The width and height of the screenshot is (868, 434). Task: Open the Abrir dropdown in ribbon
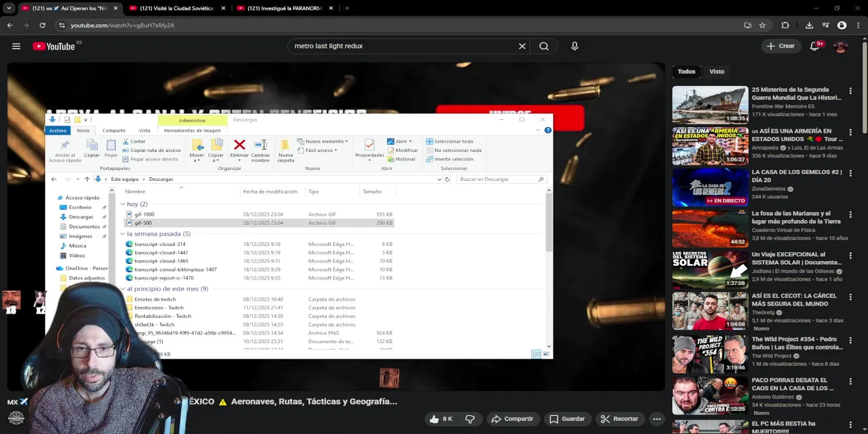click(x=400, y=142)
